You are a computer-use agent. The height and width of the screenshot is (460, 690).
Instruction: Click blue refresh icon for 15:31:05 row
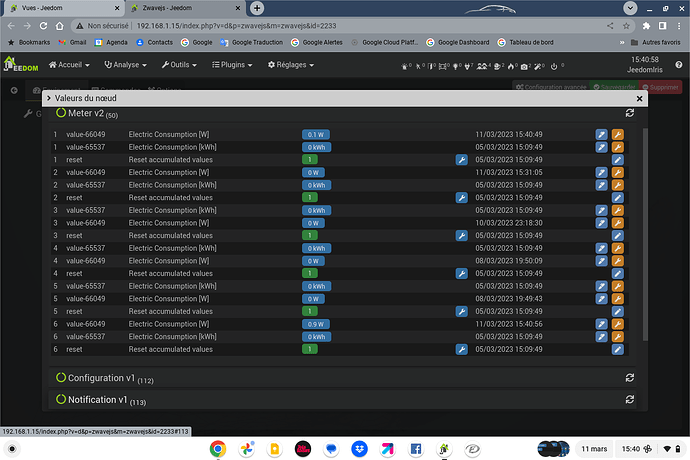601,173
